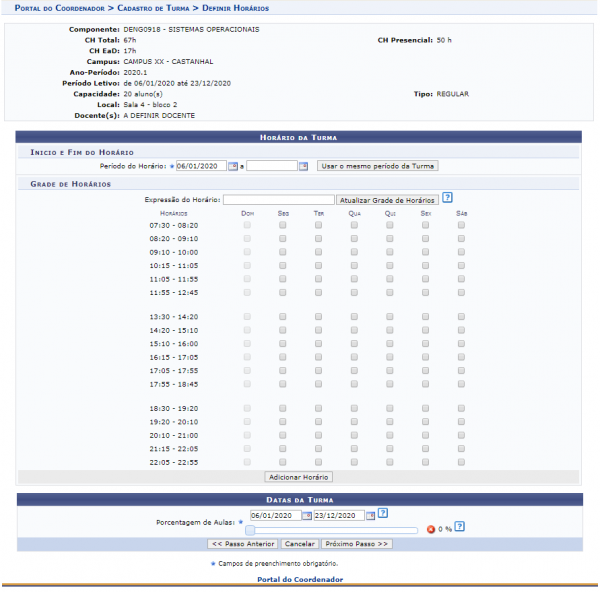Screen dimensions: 600x592
Task: Select Sex checkbox for 18:30 - 19:20 slot
Action: pyautogui.click(x=425, y=408)
